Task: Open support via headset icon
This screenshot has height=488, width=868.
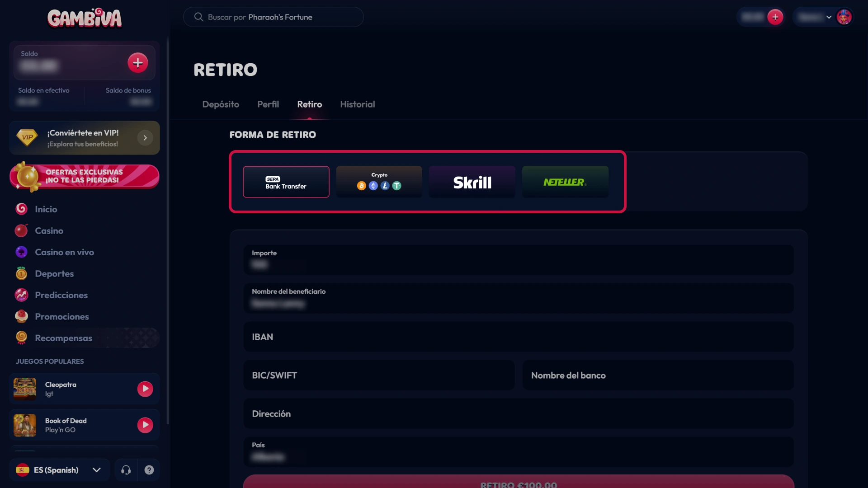Action: pyautogui.click(x=126, y=470)
